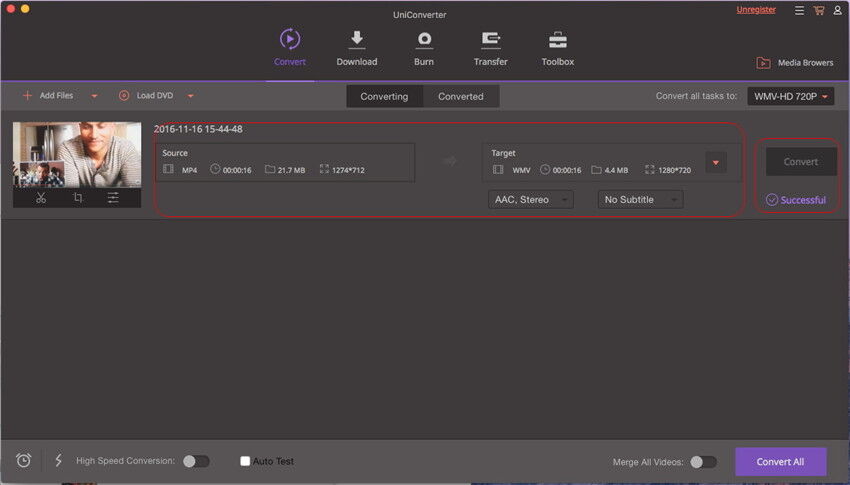This screenshot has width=850, height=485.
Task: Check the Auto Test checkbox
Action: [x=245, y=461]
